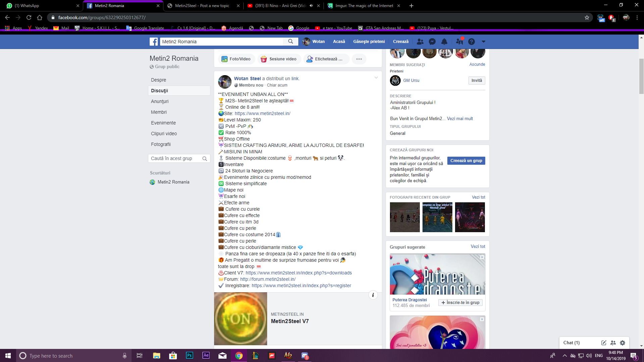
Task: Go to Acasă
Action: 339,42
